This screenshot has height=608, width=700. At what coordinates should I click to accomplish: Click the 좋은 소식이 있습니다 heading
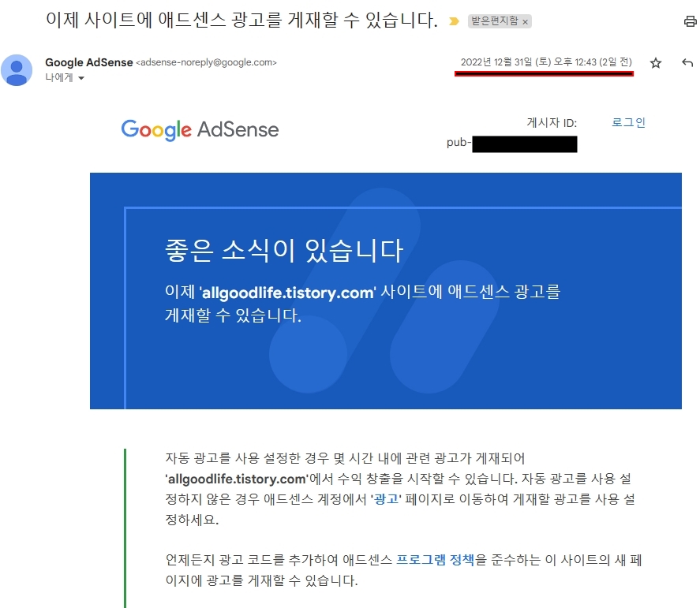284,250
